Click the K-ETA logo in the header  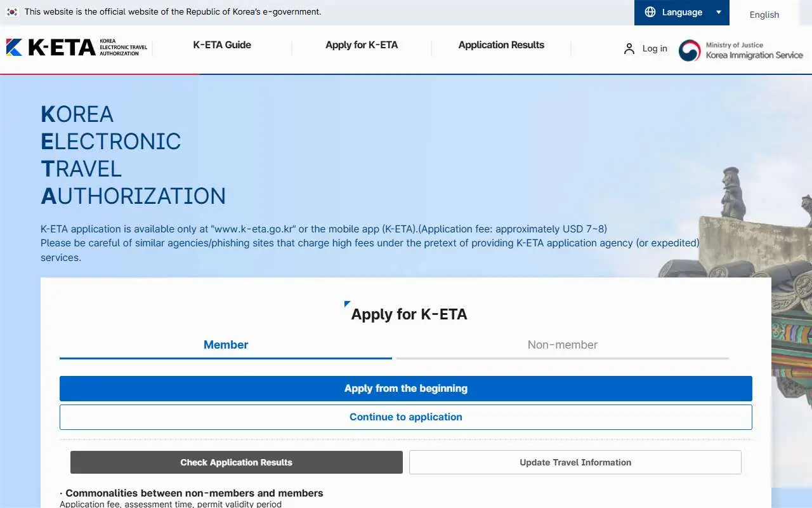pos(77,47)
